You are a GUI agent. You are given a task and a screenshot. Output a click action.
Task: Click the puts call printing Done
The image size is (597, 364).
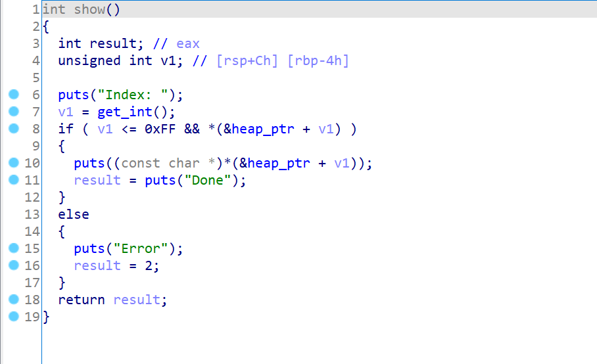[160, 181]
